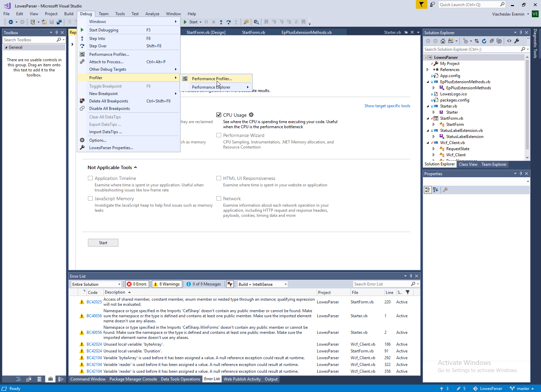This screenshot has width=541, height=392.
Task: Collapse the StartForm.vb tree node
Action: (428, 118)
